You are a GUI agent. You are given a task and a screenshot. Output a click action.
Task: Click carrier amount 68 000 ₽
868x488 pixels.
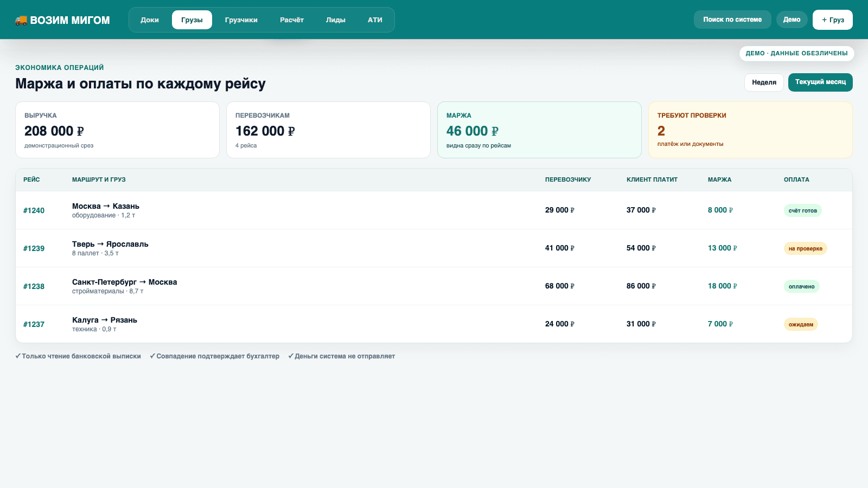click(x=560, y=286)
